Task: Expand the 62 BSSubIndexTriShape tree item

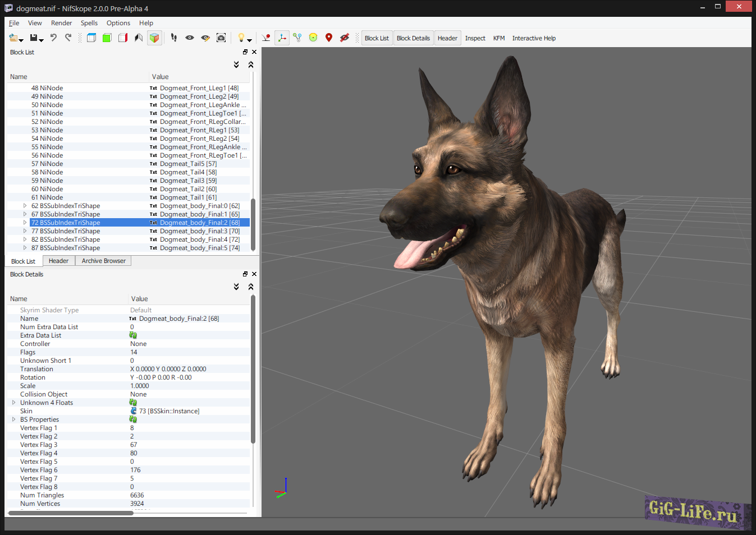Action: click(x=24, y=205)
